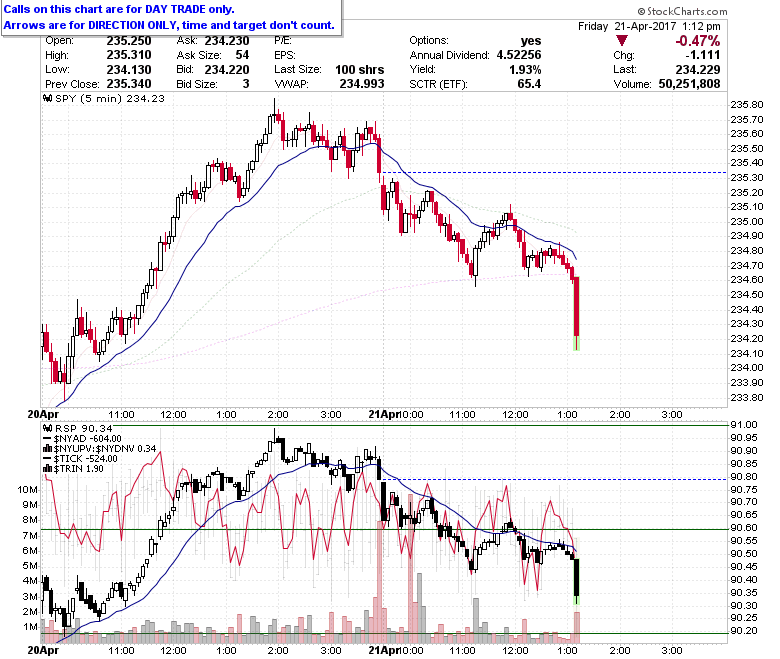
Task: Click the 235.80 price axis label
Action: click(747, 104)
